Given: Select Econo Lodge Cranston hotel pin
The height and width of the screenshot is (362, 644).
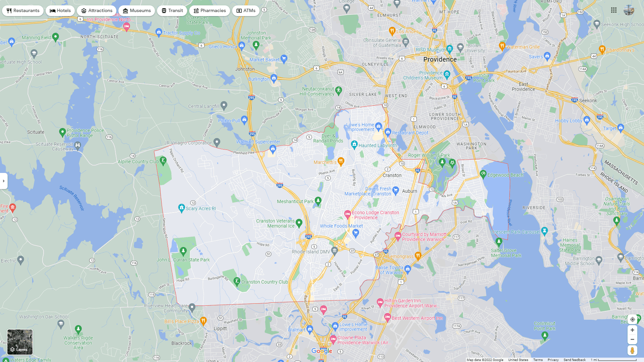Looking at the screenshot, I should [x=347, y=214].
